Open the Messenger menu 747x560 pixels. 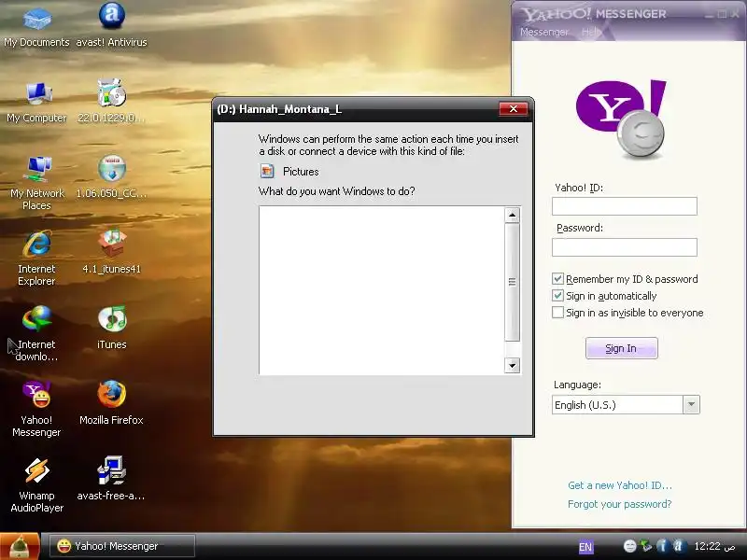544,32
